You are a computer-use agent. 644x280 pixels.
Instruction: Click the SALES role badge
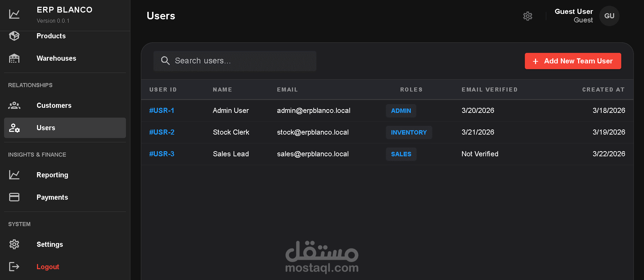[401, 154]
